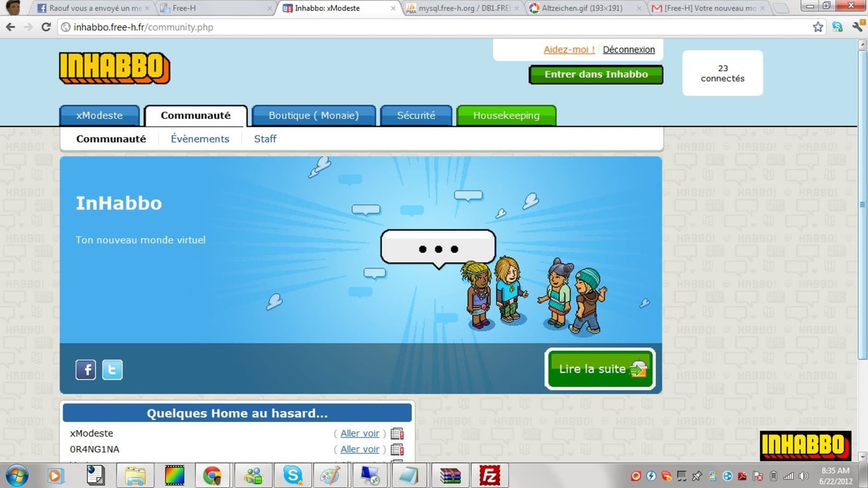Open the Évènements submenu item

tap(200, 139)
